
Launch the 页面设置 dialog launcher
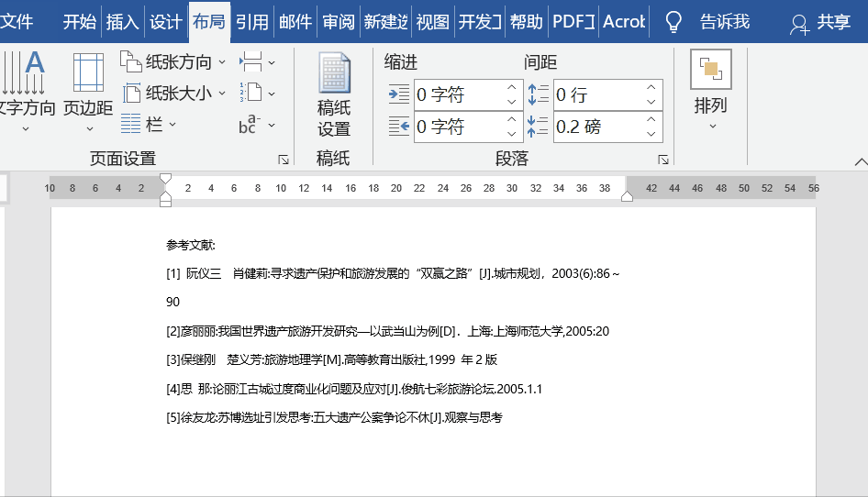click(284, 160)
